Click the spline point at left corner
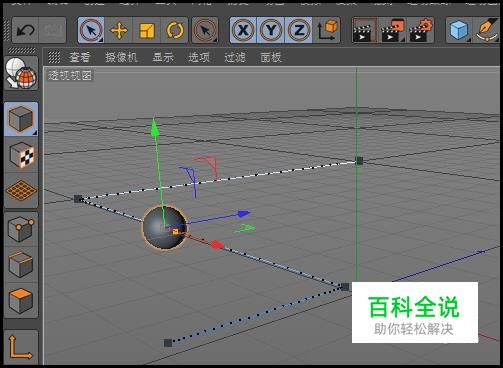Image resolution: width=503 pixels, height=368 pixels. click(78, 199)
